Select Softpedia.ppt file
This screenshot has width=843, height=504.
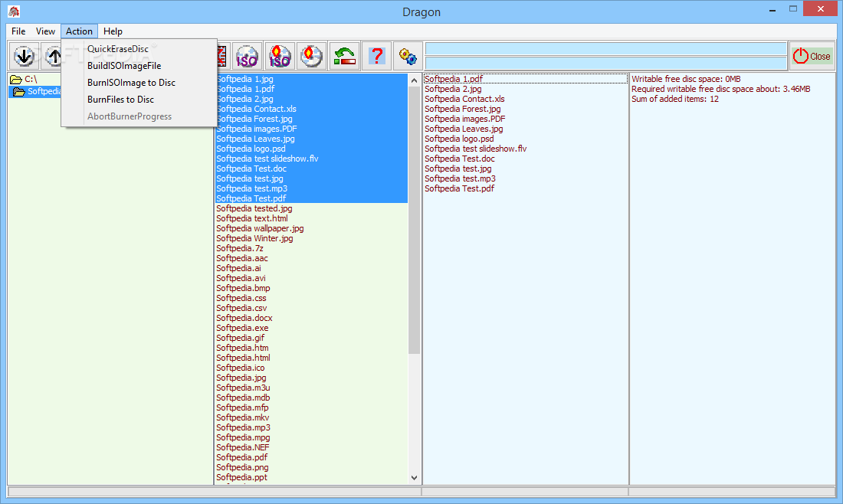tap(242, 477)
